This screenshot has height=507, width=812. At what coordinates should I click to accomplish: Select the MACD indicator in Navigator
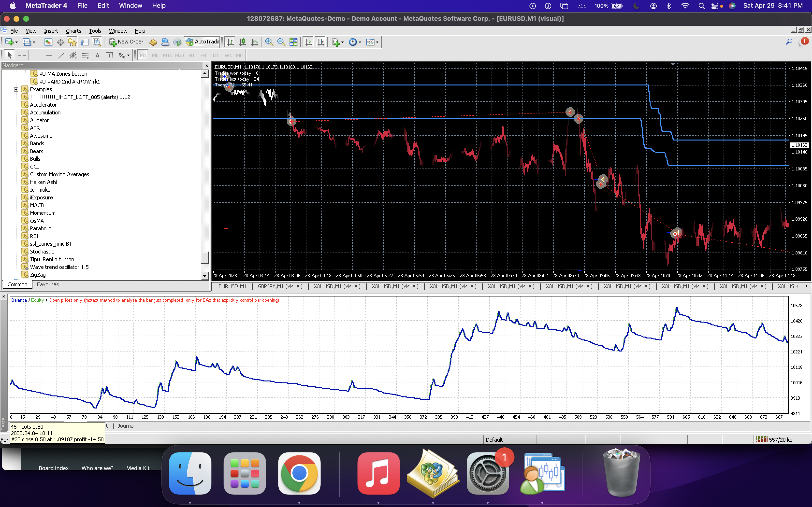[37, 205]
